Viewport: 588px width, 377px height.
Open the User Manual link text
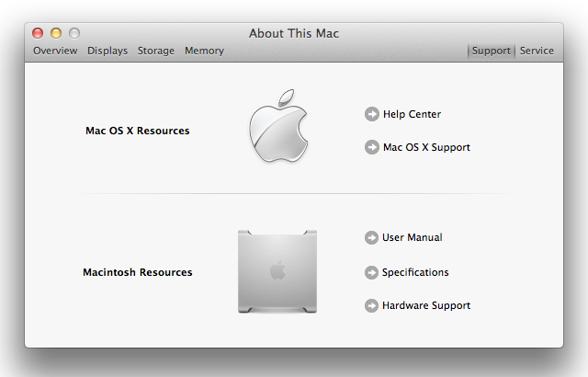(413, 237)
